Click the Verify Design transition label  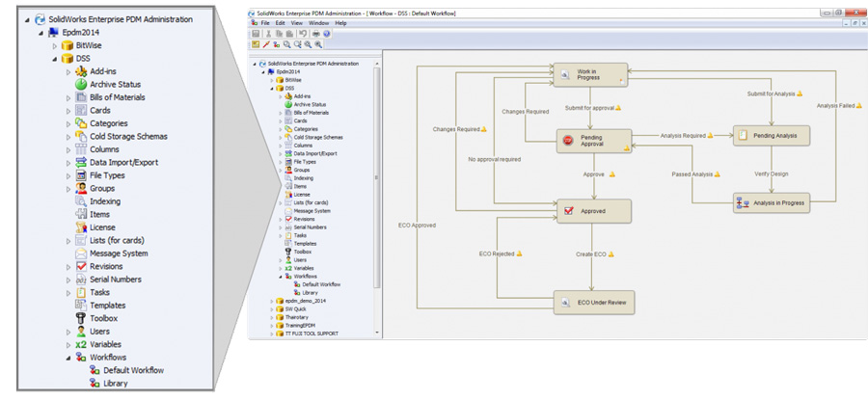pyautogui.click(x=772, y=173)
